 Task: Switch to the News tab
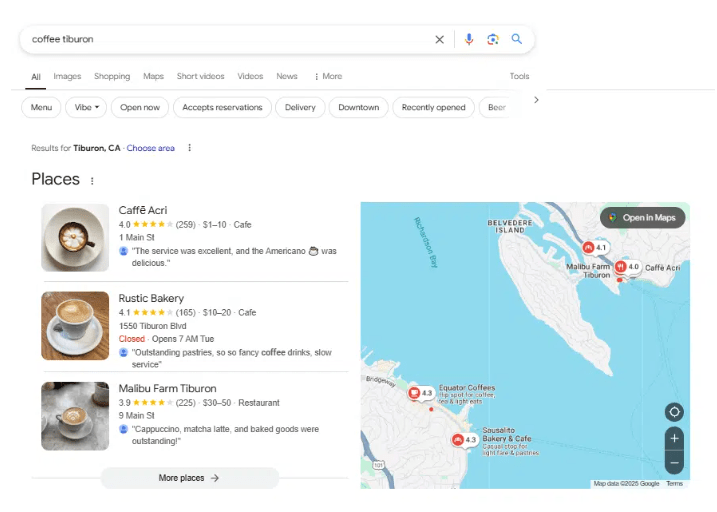(287, 76)
